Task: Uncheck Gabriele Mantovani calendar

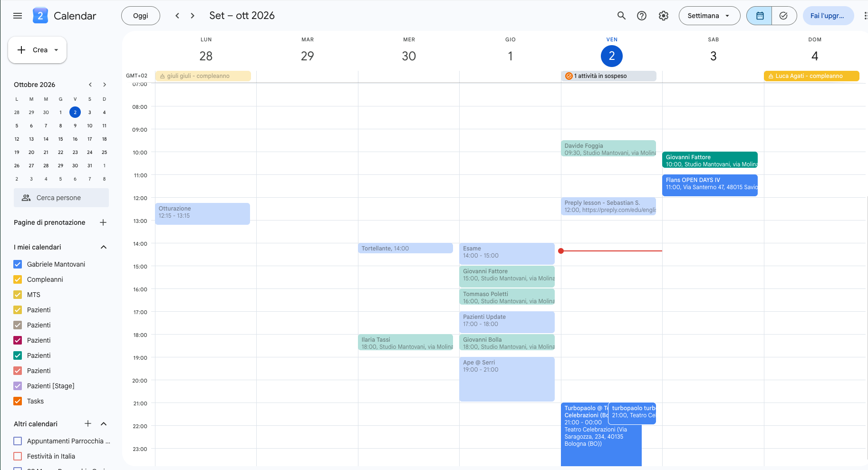Action: [18, 264]
